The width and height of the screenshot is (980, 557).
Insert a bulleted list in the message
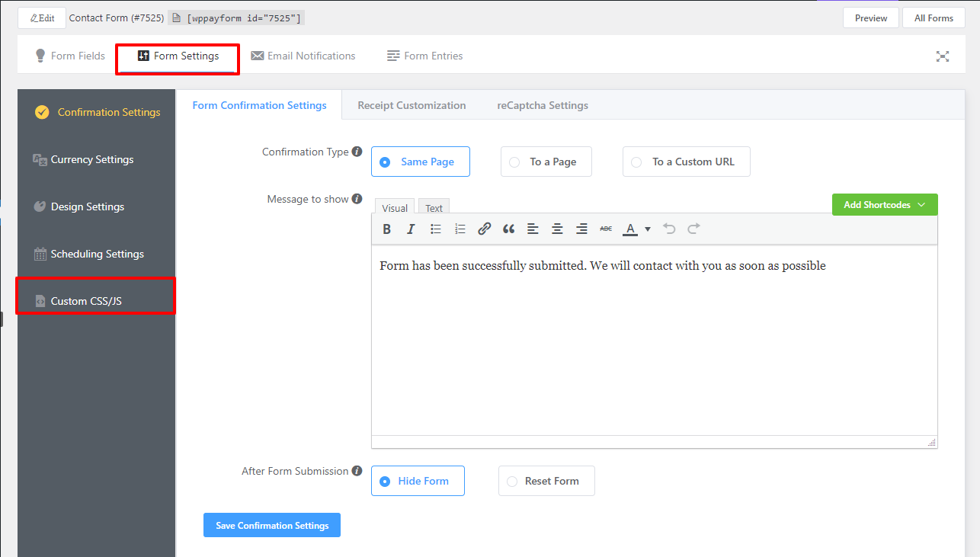[435, 229]
